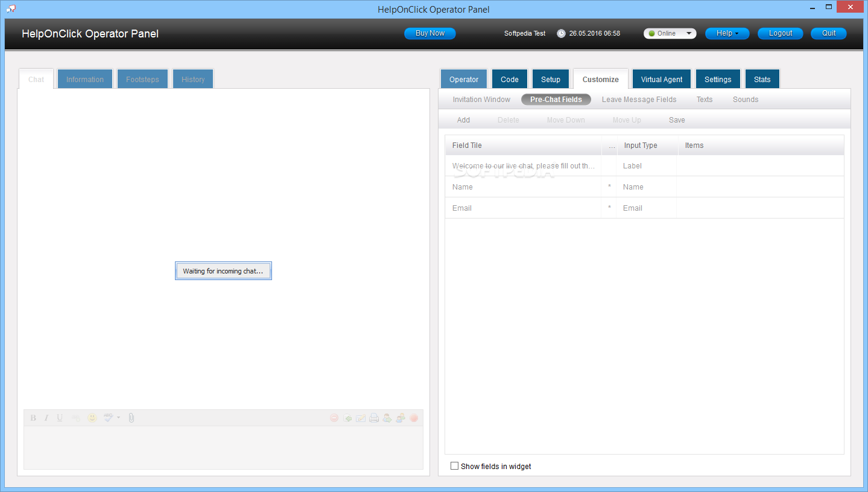
Task: Go to the Footsteps tab
Action: click(x=142, y=79)
